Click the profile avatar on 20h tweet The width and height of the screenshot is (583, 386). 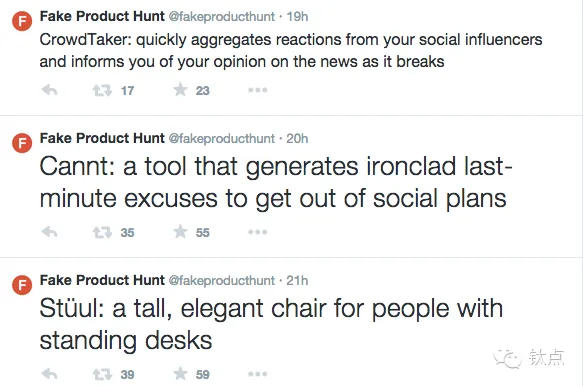click(22, 143)
